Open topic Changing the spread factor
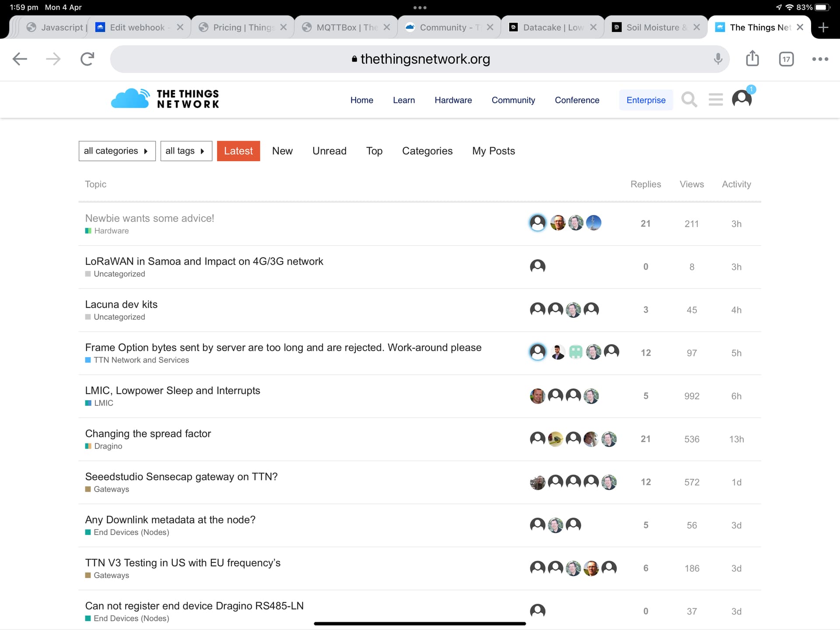This screenshot has height=630, width=840. [148, 433]
